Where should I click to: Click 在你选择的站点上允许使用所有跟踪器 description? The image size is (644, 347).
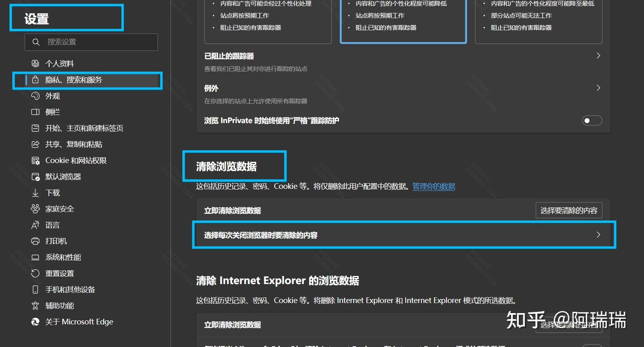tap(255, 101)
